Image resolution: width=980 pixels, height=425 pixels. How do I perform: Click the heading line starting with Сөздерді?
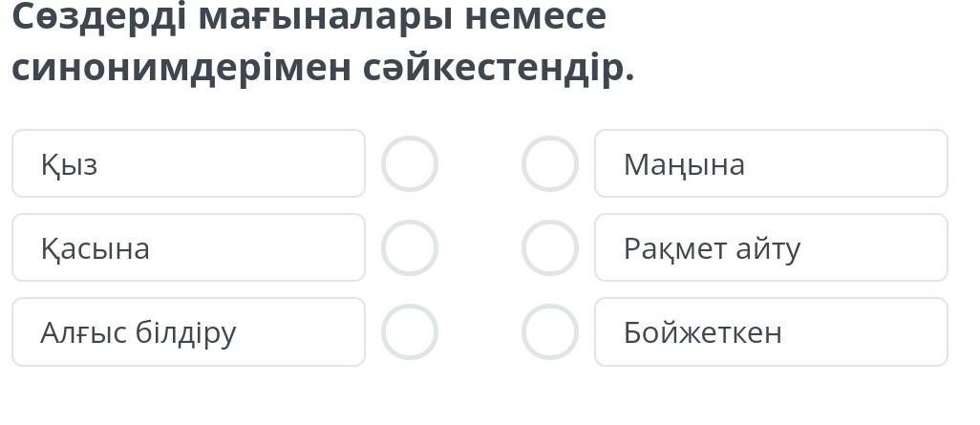[x=308, y=17]
